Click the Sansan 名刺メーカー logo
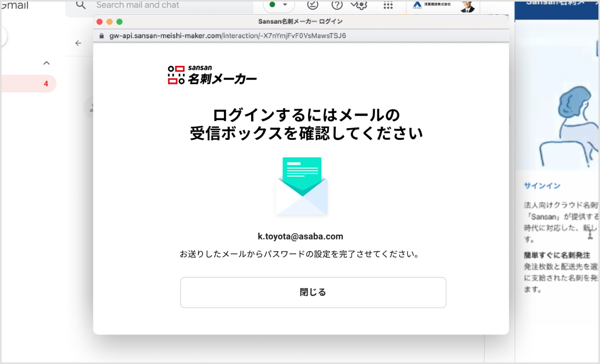This screenshot has height=364, width=600. tap(212, 74)
